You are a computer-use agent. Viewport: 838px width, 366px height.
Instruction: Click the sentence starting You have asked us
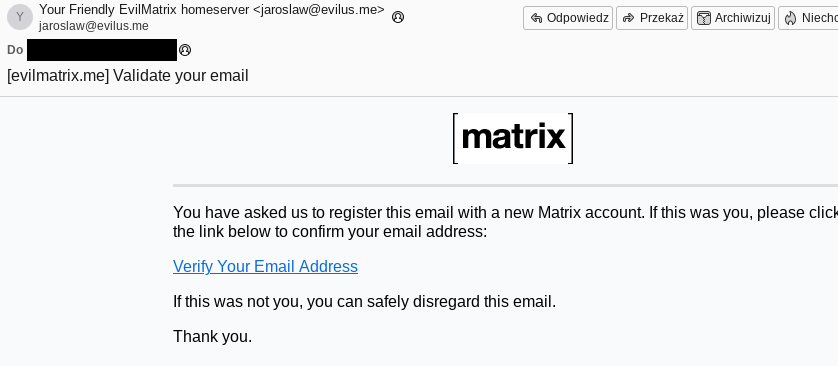coord(506,213)
